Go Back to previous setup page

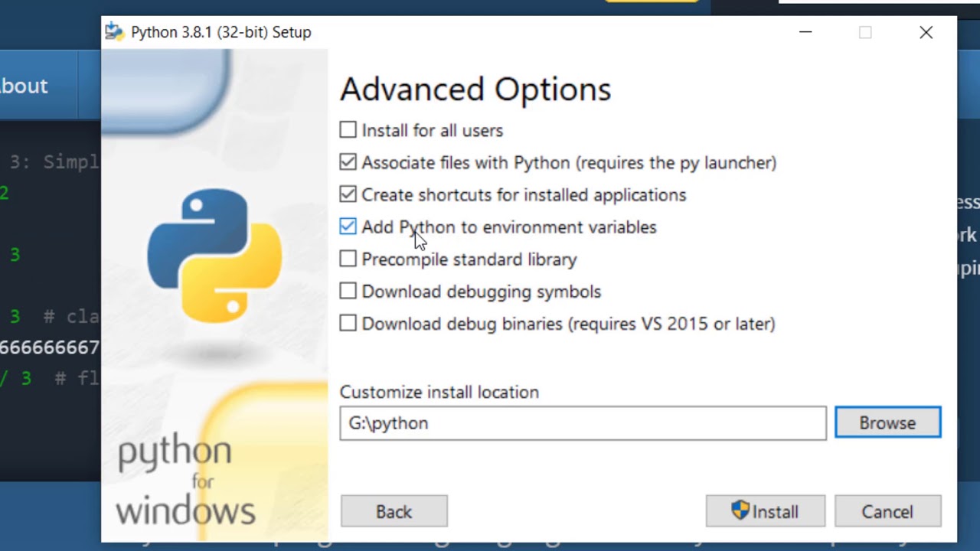tap(394, 511)
